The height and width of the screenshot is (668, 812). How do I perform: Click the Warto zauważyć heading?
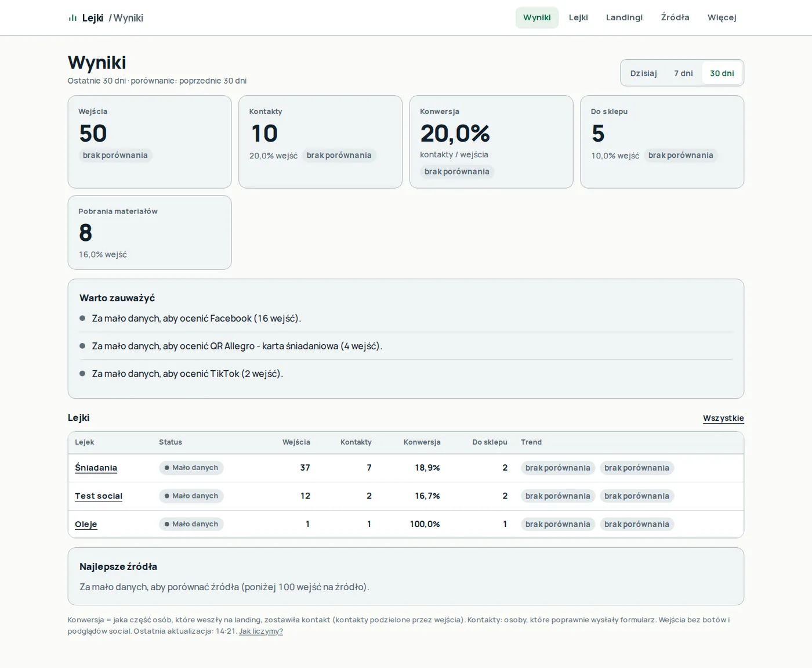coord(117,298)
